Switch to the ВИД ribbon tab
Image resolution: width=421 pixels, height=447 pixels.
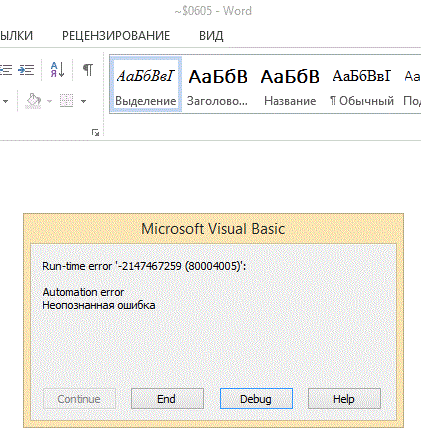tap(211, 36)
